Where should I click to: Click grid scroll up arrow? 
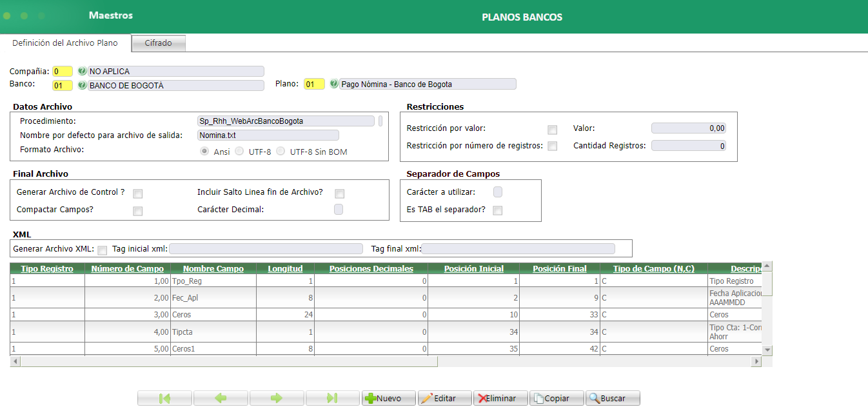(767, 266)
